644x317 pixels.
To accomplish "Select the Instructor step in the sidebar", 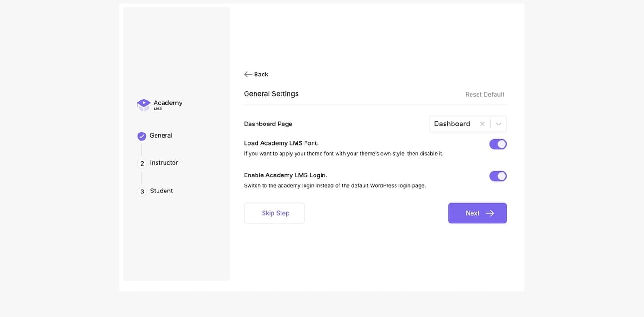I will [x=164, y=162].
